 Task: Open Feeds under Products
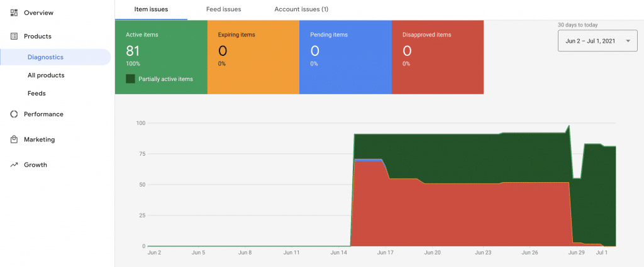tap(36, 94)
